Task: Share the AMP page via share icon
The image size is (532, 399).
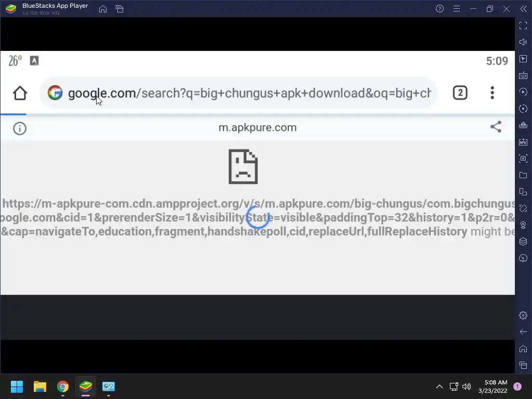Action: [x=496, y=127]
